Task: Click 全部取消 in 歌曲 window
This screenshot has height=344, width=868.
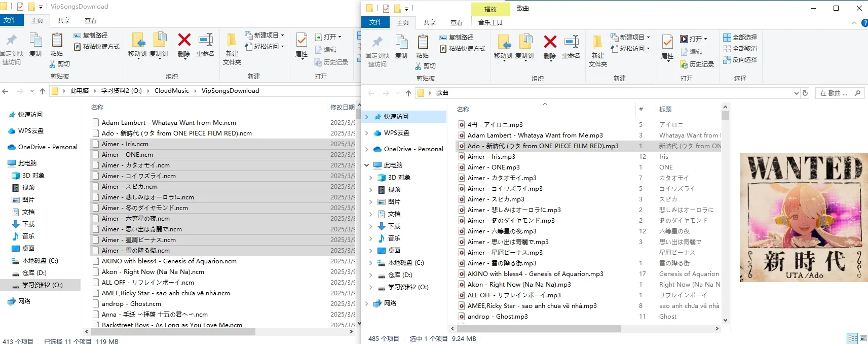Action: [x=740, y=49]
